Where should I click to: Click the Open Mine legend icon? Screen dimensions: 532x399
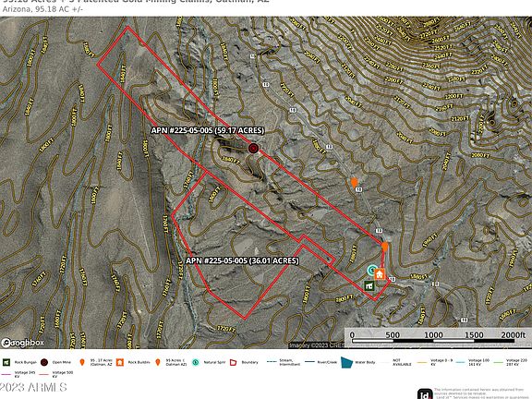click(x=44, y=362)
